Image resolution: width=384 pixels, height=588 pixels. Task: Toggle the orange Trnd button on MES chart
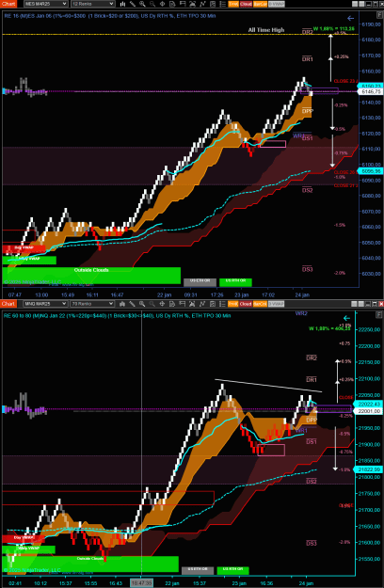[233, 4]
